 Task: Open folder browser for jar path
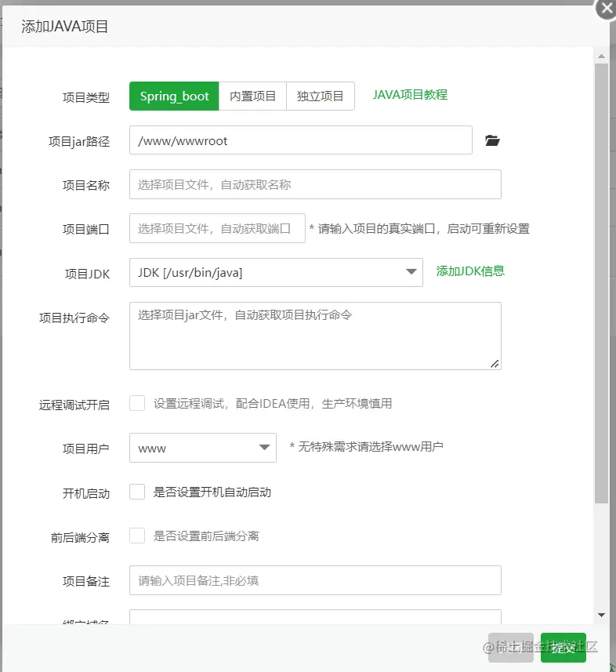click(492, 140)
